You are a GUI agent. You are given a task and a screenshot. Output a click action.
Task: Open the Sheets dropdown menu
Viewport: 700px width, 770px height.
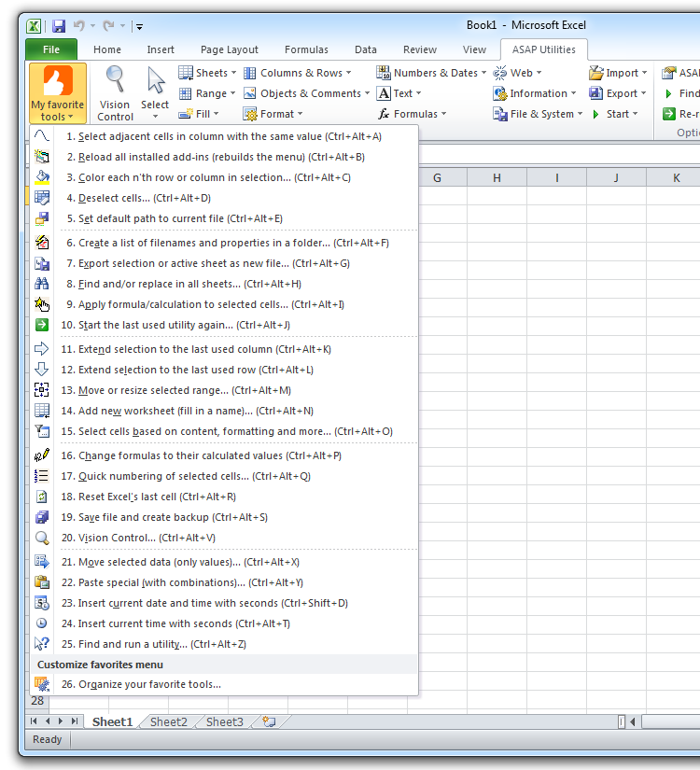coord(207,73)
